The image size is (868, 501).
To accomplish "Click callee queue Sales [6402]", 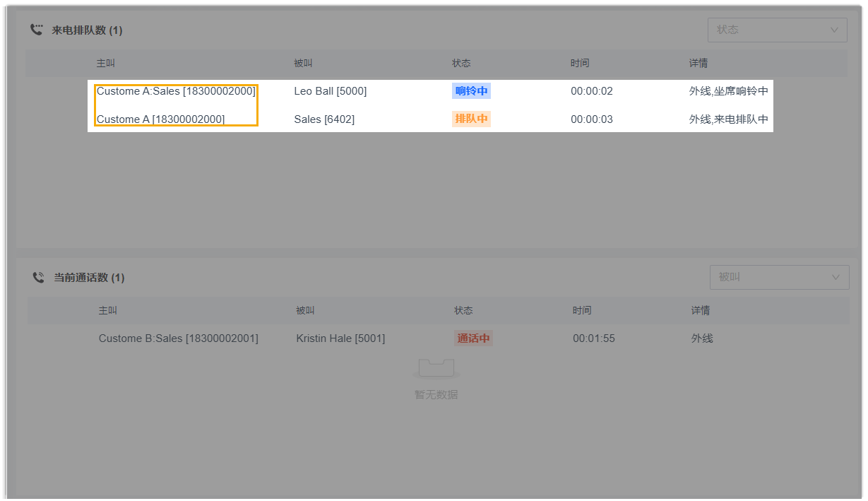I will pos(324,119).
